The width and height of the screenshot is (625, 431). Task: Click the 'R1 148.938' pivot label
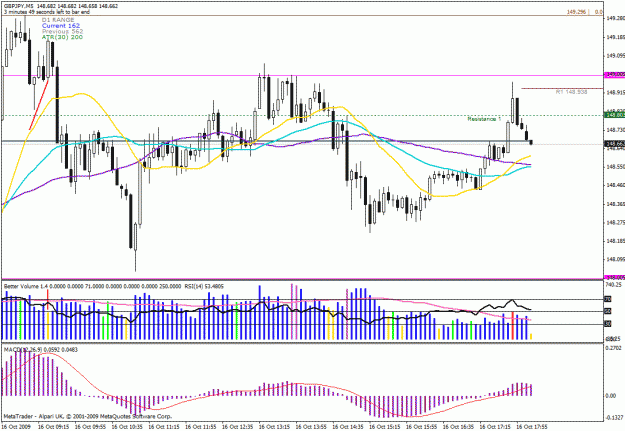pyautogui.click(x=571, y=92)
